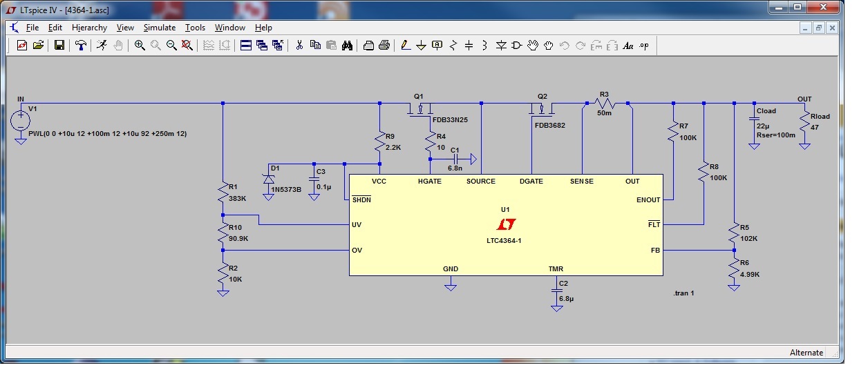Select the Resistor tool in toolbar
The image size is (868, 381).
[453, 46]
